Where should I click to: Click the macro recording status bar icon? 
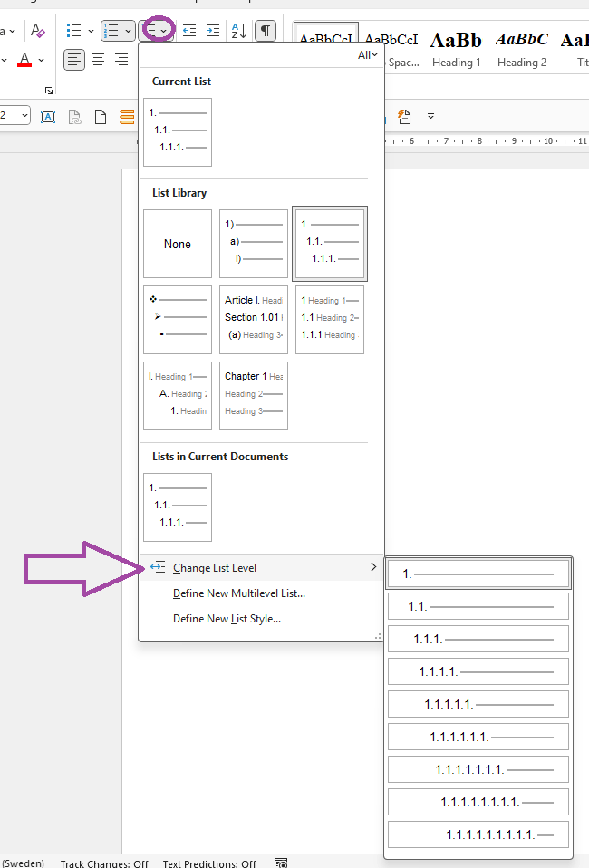click(281, 863)
